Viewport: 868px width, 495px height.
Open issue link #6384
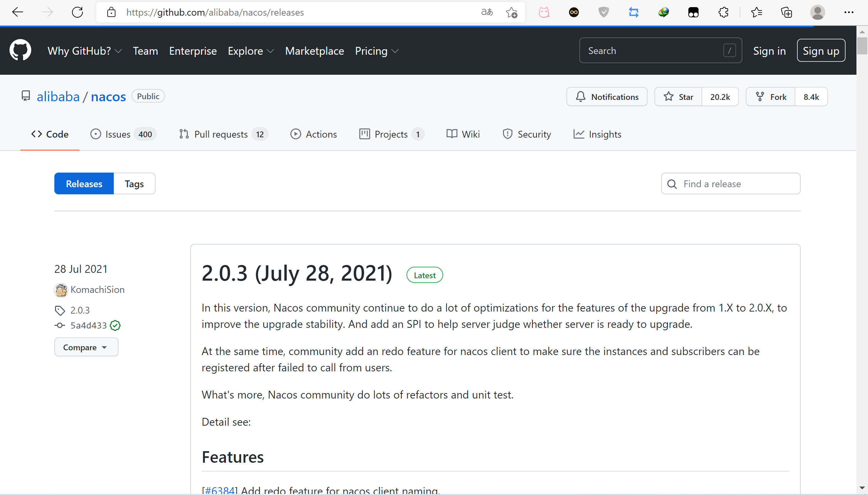tap(220, 490)
